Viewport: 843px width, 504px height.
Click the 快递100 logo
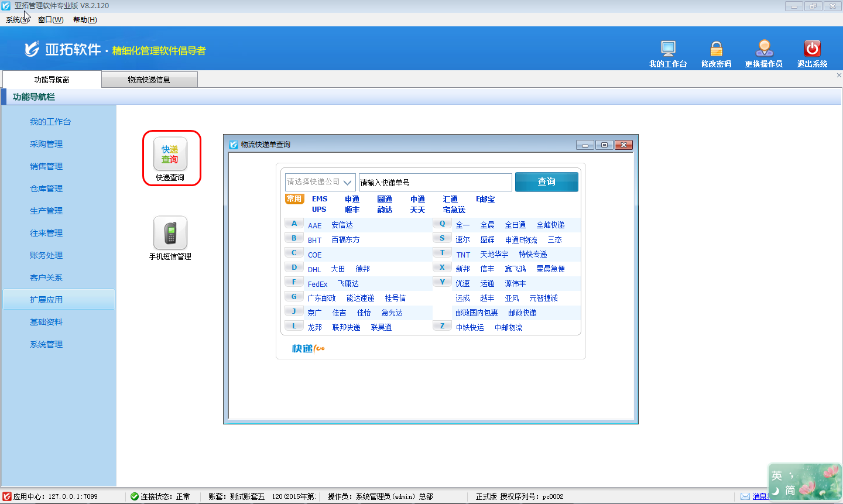point(308,349)
